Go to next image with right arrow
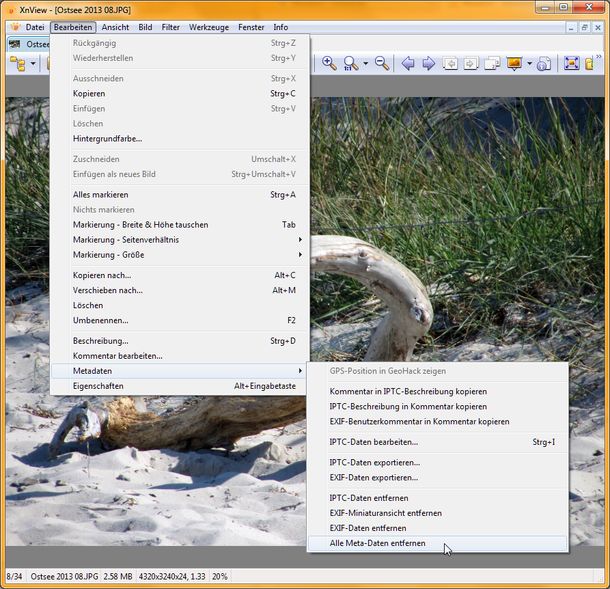Screen dimensions: 610x589 (x=428, y=63)
